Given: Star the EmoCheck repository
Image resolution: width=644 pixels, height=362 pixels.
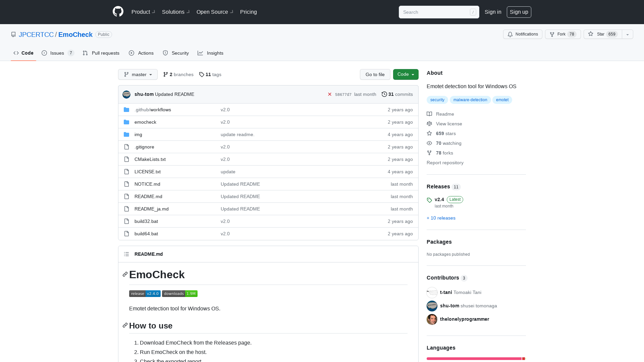Looking at the screenshot, I should 603,34.
